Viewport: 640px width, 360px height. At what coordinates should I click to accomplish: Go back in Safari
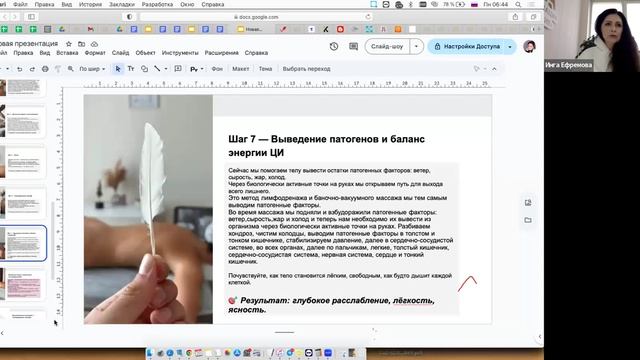(4, 17)
